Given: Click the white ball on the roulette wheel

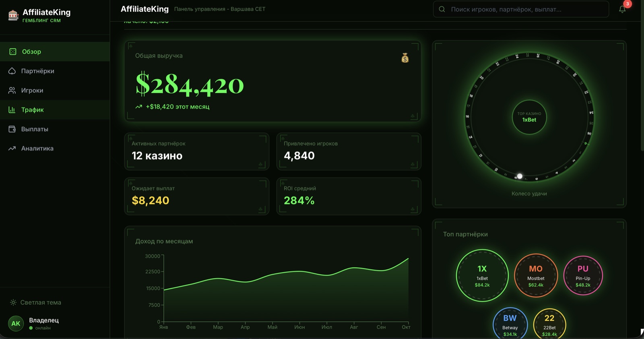Looking at the screenshot, I should click(520, 176).
